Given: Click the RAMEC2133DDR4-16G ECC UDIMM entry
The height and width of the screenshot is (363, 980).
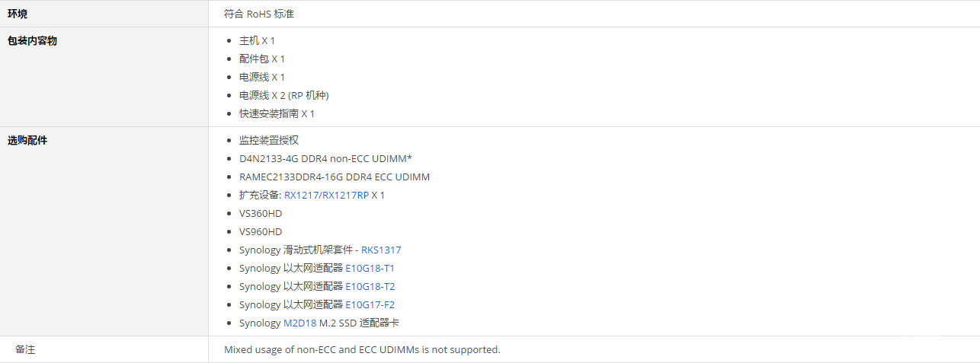Looking at the screenshot, I should pos(335,177).
